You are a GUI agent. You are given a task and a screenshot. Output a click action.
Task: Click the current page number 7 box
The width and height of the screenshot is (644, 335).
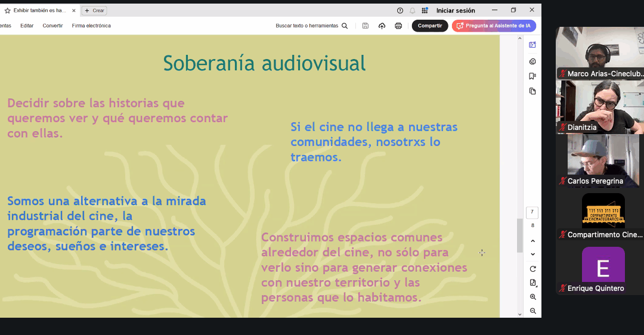coord(532,212)
